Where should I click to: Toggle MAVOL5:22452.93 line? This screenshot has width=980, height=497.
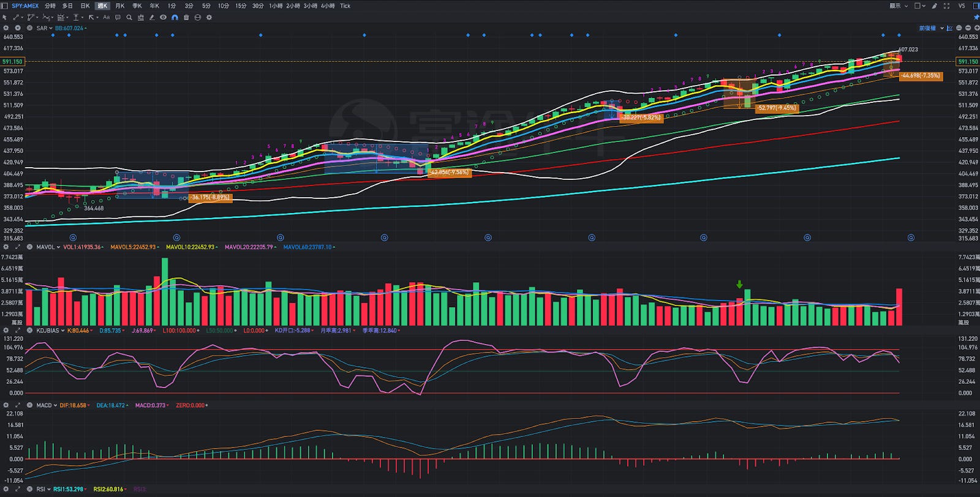[134, 247]
